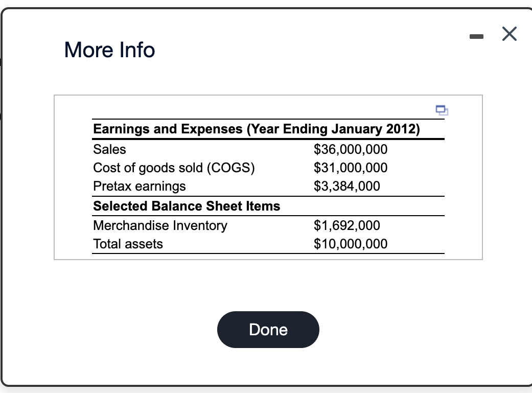Select the $3,384,000 pretax earnings figure
Image resolution: width=532 pixels, height=393 pixels.
[x=347, y=186]
